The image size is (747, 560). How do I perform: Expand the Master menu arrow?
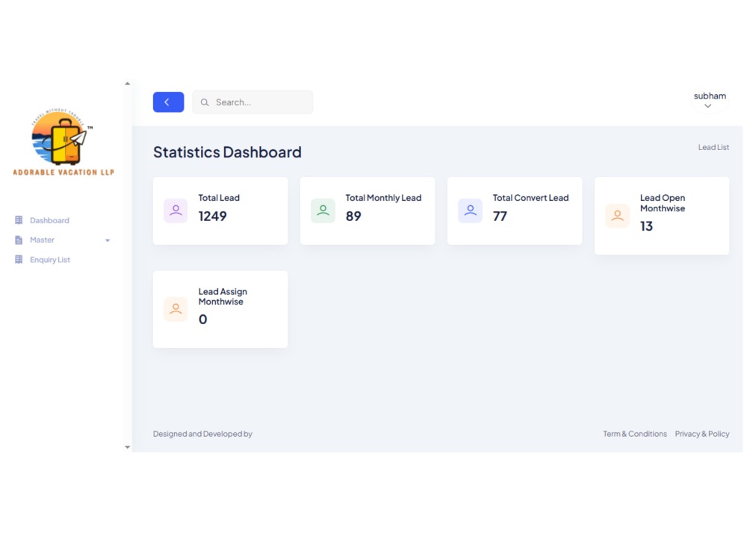(x=108, y=240)
